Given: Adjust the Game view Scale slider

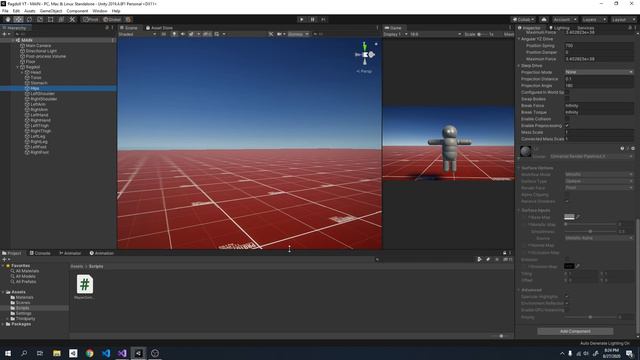Looking at the screenshot, I should pyautogui.click(x=482, y=34).
